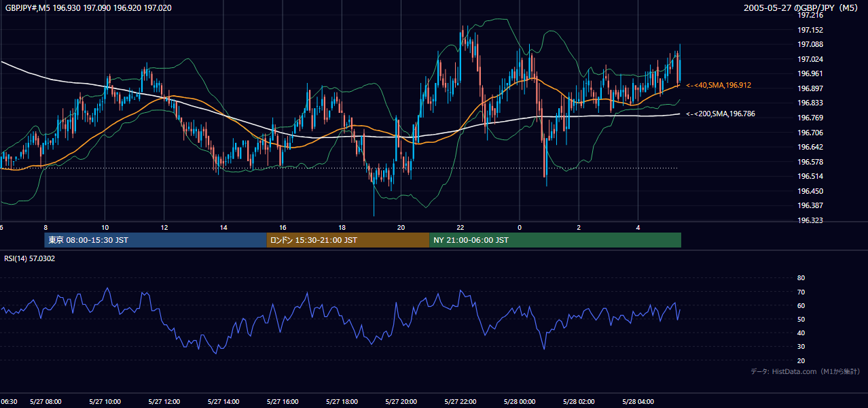
Task: Click the price axis label 197.152
Action: [x=810, y=30]
